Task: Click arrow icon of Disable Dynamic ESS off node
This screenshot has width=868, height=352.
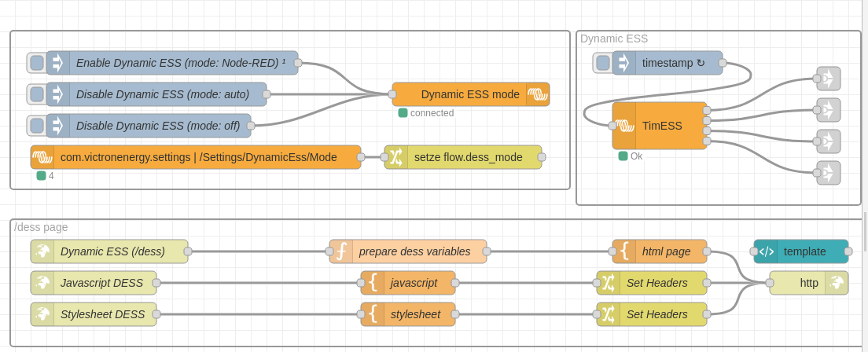Action: [57, 126]
